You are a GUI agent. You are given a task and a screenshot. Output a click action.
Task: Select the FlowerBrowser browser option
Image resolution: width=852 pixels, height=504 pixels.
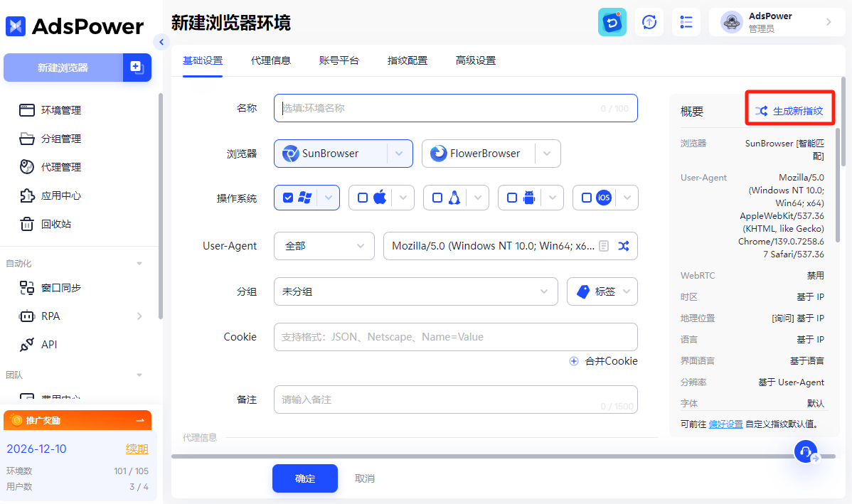click(479, 154)
